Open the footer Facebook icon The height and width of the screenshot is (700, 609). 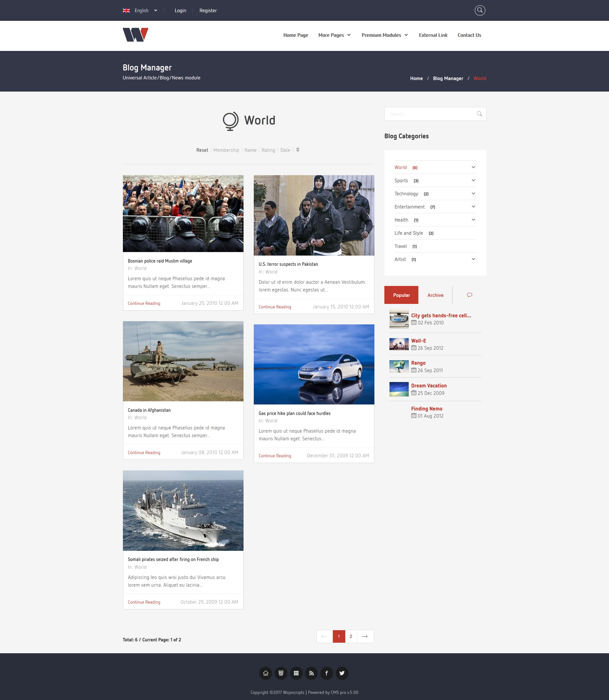point(327,673)
